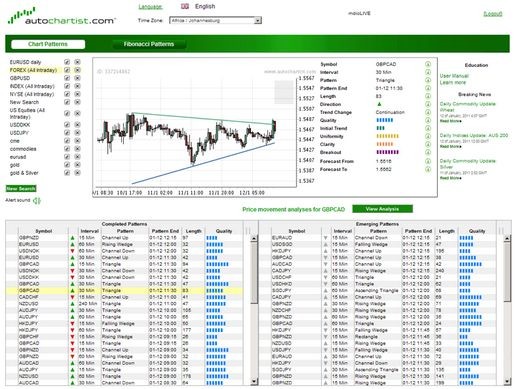Select the Chart Patterns tab
Screen dimensions: 516x389
point(48,44)
